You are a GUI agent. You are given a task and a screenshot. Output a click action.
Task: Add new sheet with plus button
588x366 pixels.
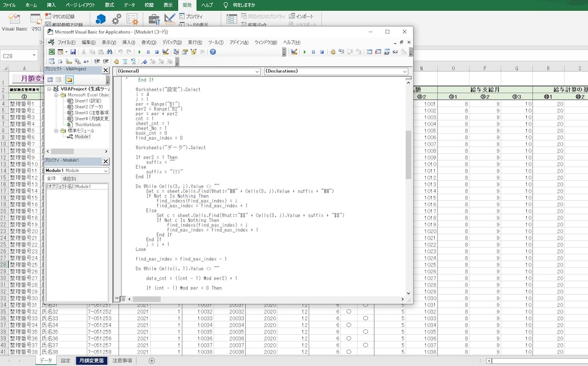[152, 361]
